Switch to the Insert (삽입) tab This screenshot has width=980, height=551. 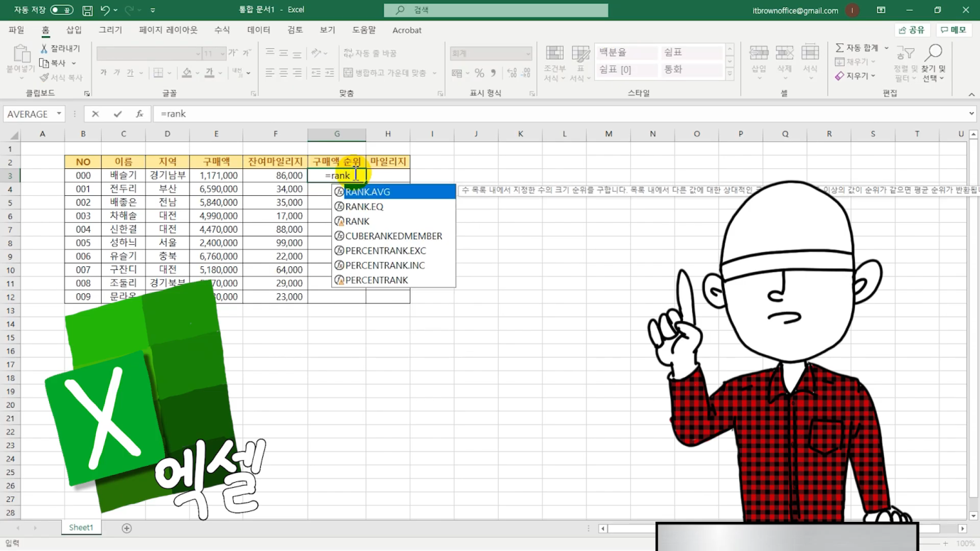74,30
